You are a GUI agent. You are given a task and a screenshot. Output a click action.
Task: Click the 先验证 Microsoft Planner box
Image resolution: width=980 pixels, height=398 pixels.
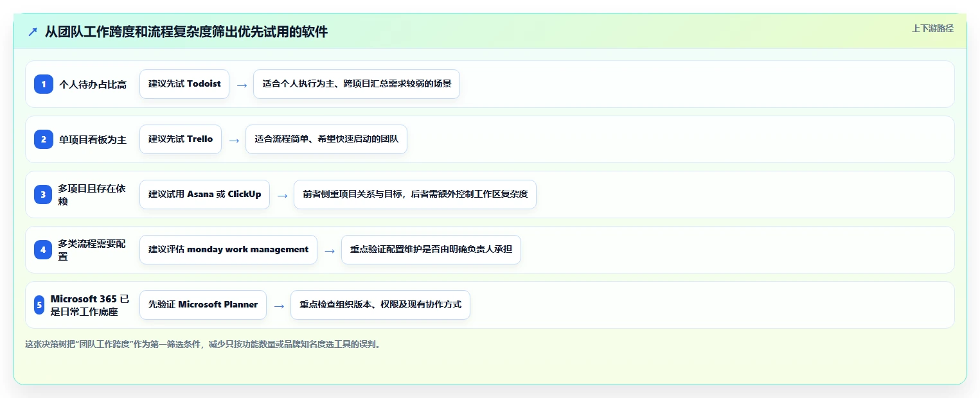click(203, 305)
